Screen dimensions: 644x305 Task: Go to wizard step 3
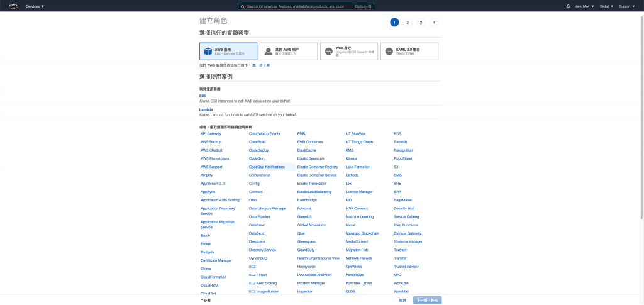(x=421, y=23)
